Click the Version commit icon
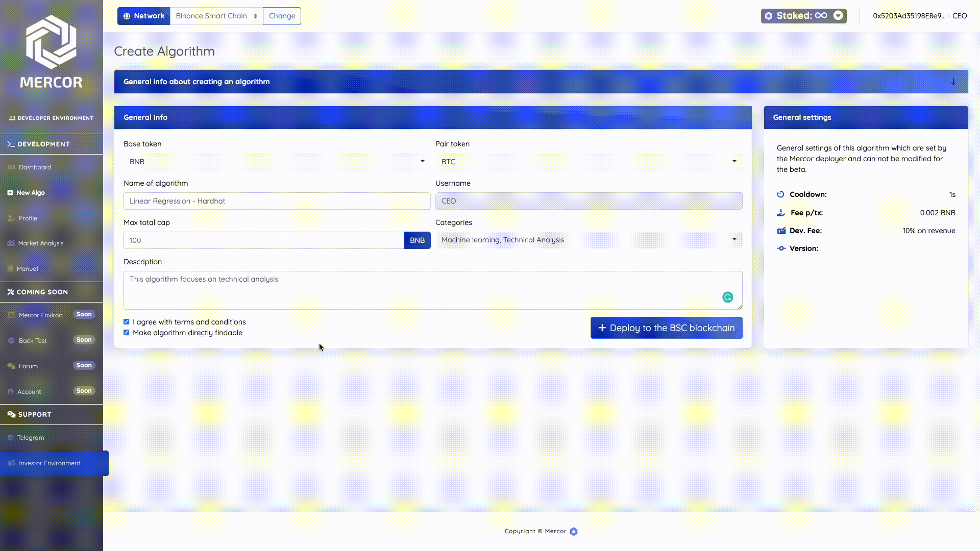The image size is (980, 551). click(x=781, y=248)
